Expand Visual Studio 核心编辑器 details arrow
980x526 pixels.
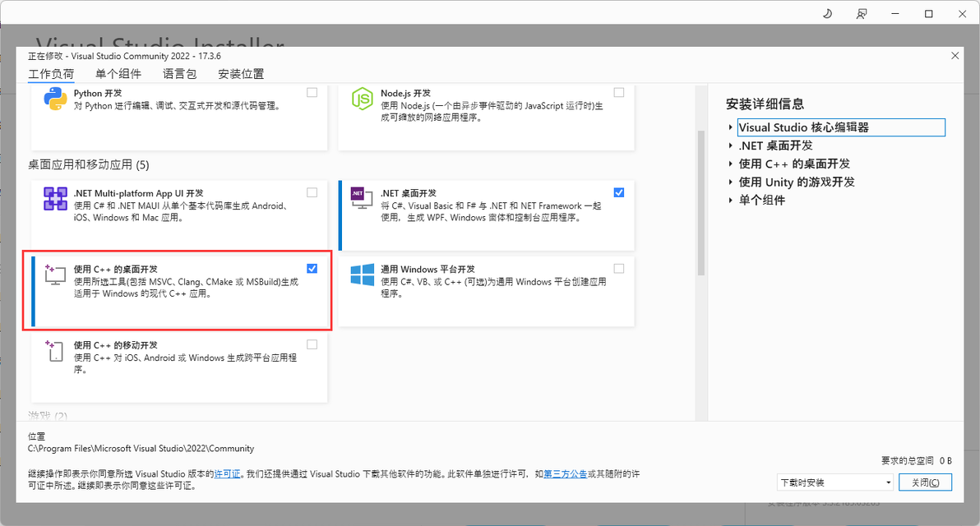[x=730, y=127]
